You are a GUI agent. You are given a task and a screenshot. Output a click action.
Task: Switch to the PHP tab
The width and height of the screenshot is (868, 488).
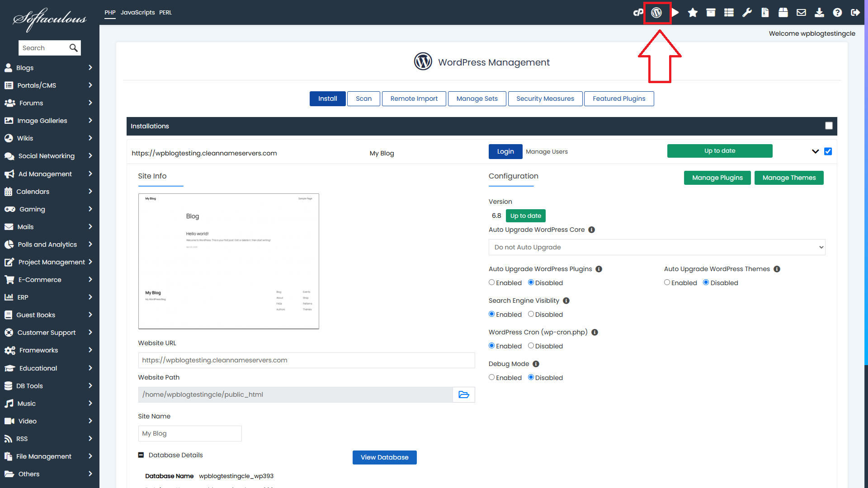point(110,13)
